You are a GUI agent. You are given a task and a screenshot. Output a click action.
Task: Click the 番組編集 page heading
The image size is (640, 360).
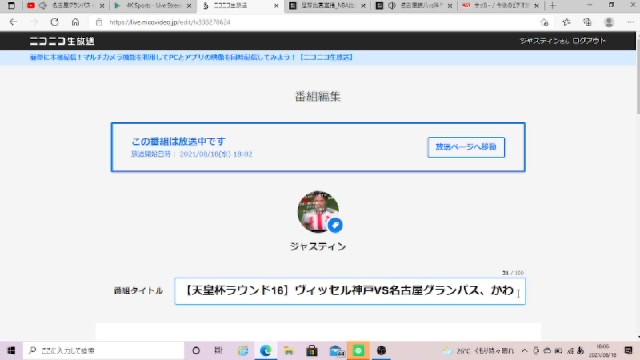(x=318, y=96)
